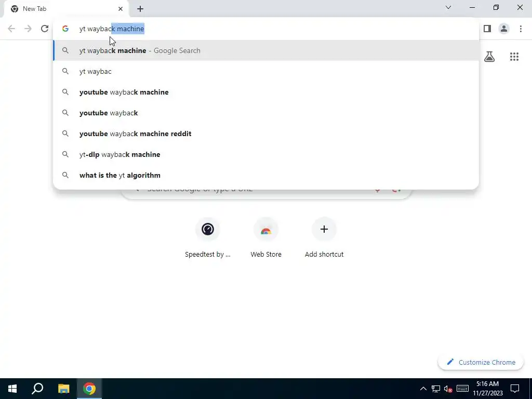The height and width of the screenshot is (399, 532).
Task: Open the Web Store shortcut
Action: [266, 238]
